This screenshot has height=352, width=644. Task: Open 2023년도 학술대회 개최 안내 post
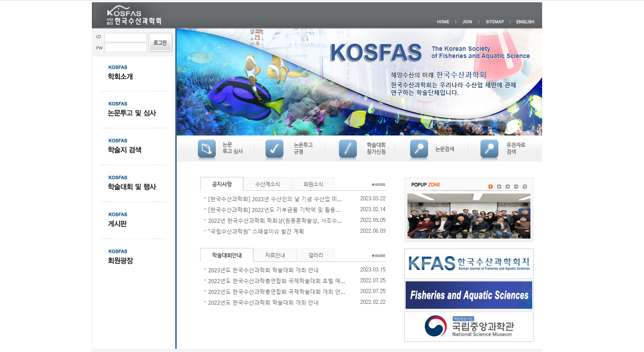pyautogui.click(x=263, y=270)
